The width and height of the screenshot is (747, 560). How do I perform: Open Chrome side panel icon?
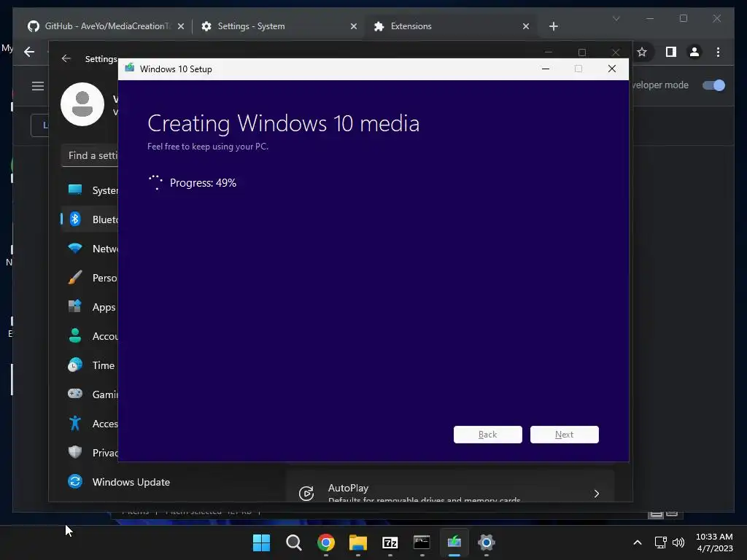[671, 52]
